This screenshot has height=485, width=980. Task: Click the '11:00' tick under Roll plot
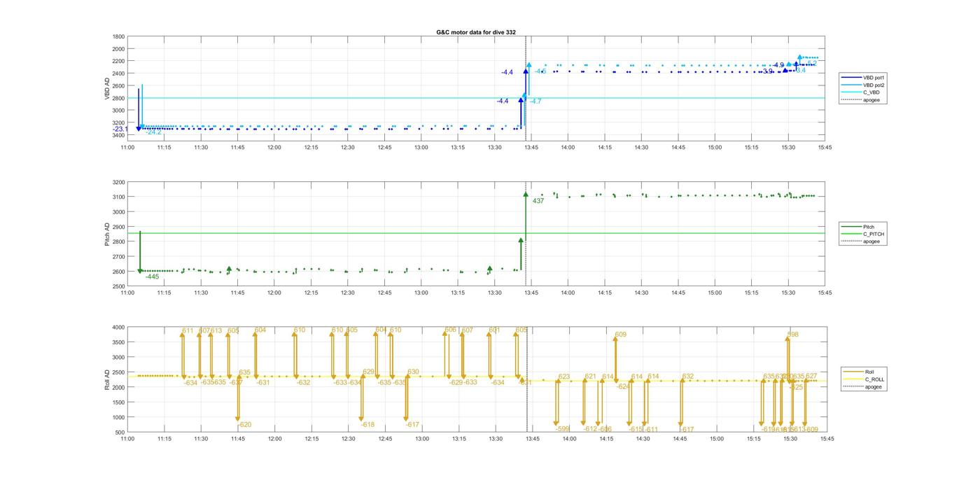pos(127,439)
